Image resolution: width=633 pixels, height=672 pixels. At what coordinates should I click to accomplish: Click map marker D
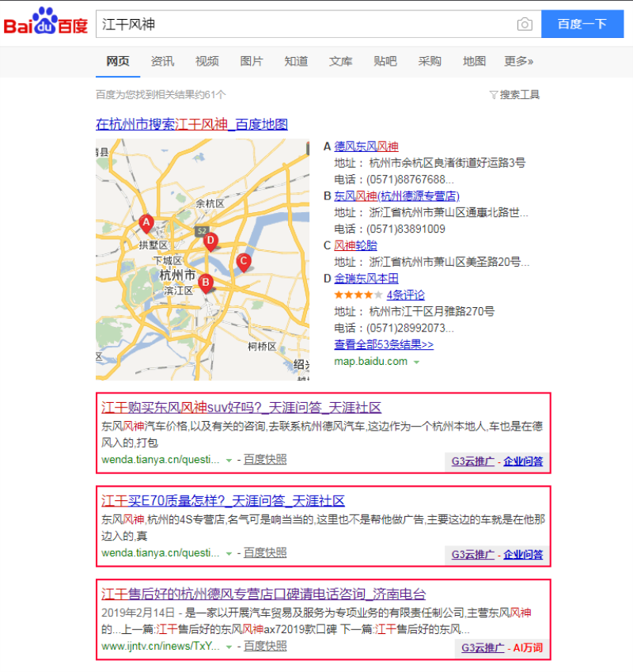click(210, 242)
